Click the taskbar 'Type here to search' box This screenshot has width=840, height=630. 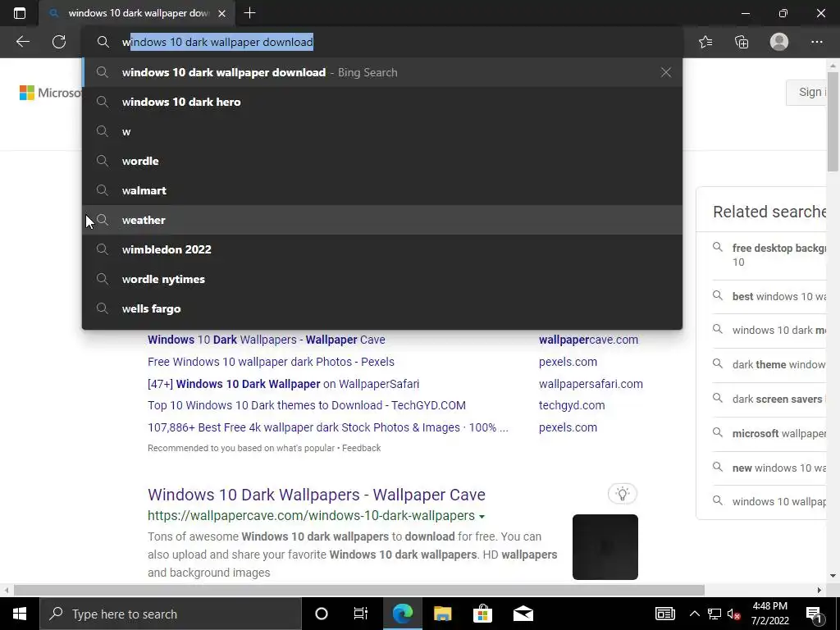(171, 614)
